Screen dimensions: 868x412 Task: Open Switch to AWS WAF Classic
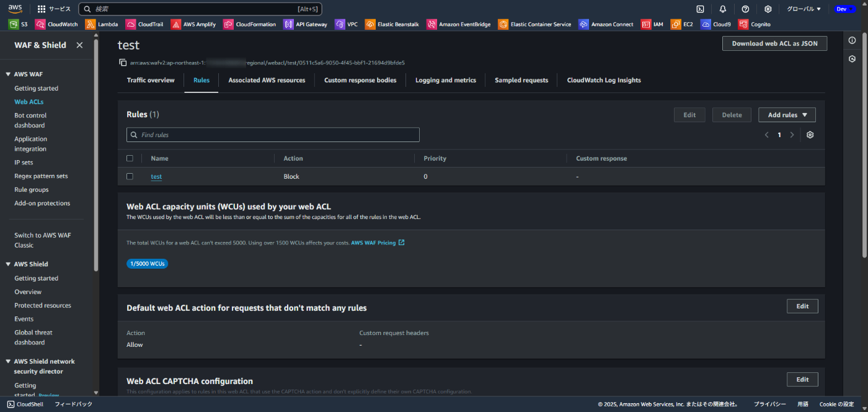tap(43, 240)
